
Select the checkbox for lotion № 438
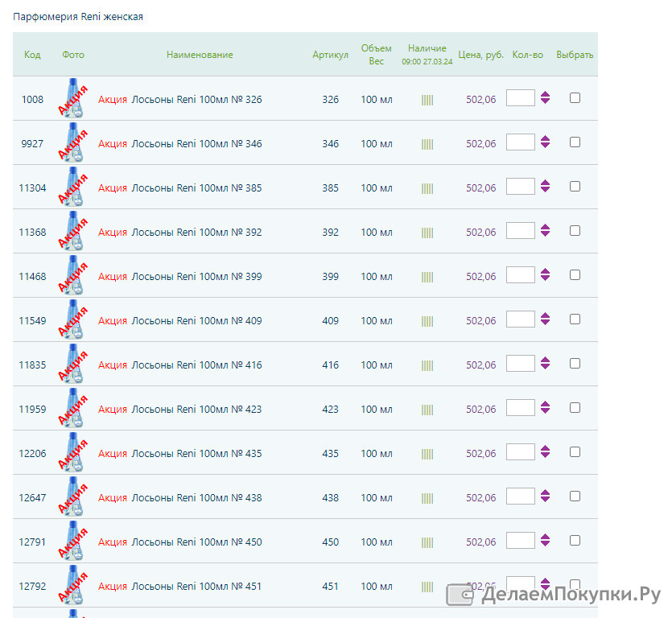pos(575,496)
